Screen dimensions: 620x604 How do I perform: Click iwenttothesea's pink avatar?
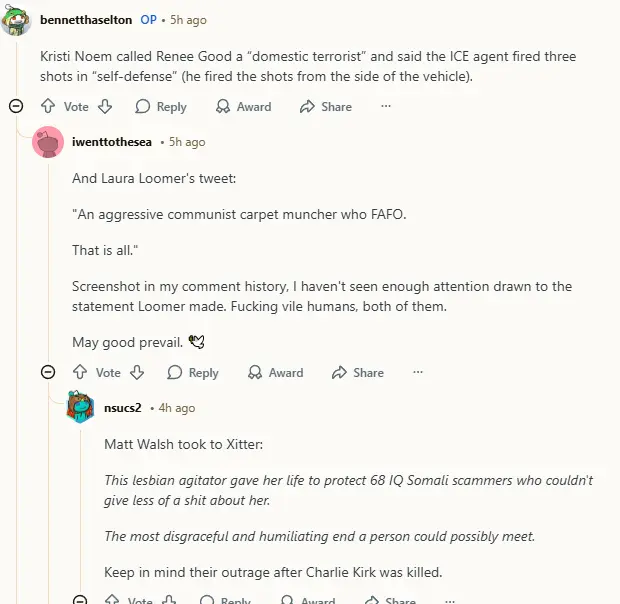49,142
